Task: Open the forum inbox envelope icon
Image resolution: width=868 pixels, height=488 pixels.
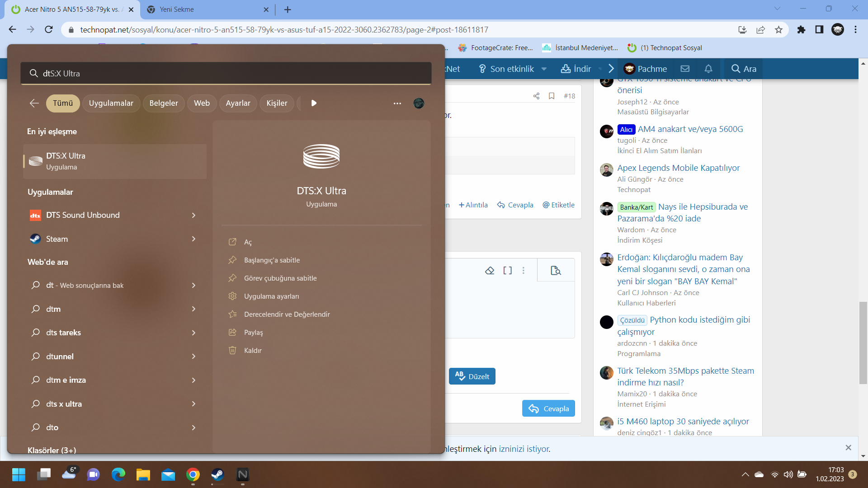Action: (685, 69)
